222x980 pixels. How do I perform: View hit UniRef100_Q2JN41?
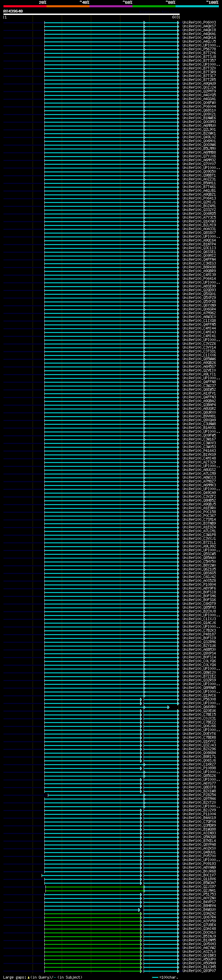click(199, 890)
